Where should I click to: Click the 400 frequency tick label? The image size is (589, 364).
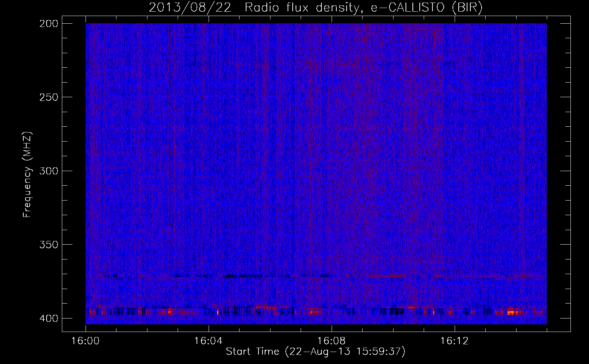pos(48,318)
